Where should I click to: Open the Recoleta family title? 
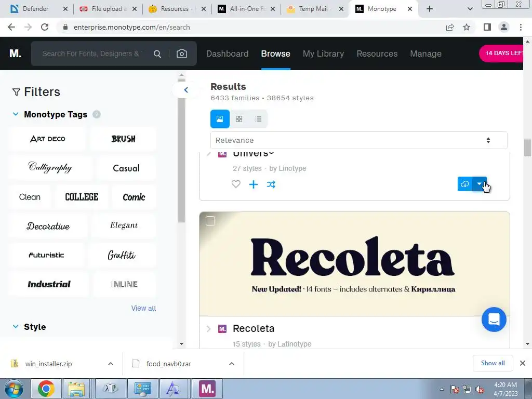tap(254, 328)
